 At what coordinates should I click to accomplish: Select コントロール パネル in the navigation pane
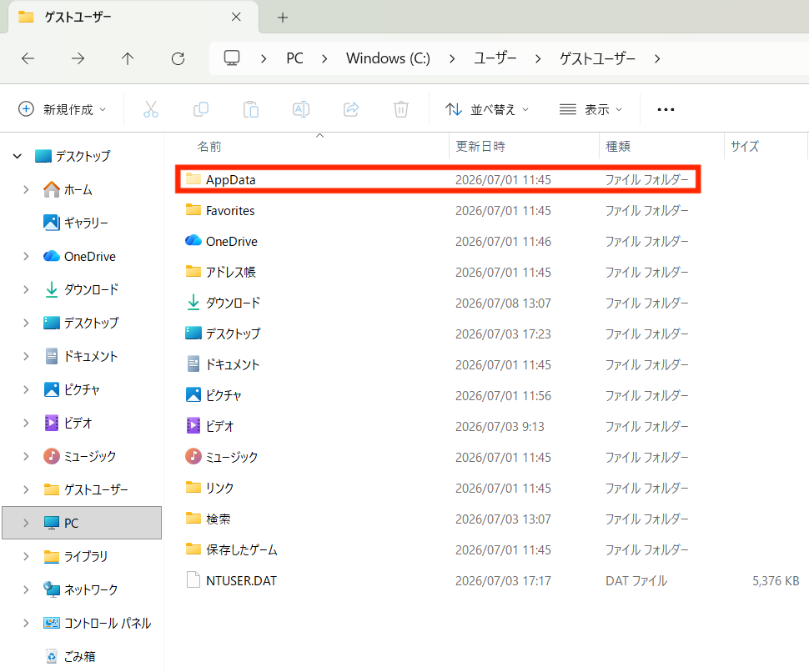(x=108, y=623)
